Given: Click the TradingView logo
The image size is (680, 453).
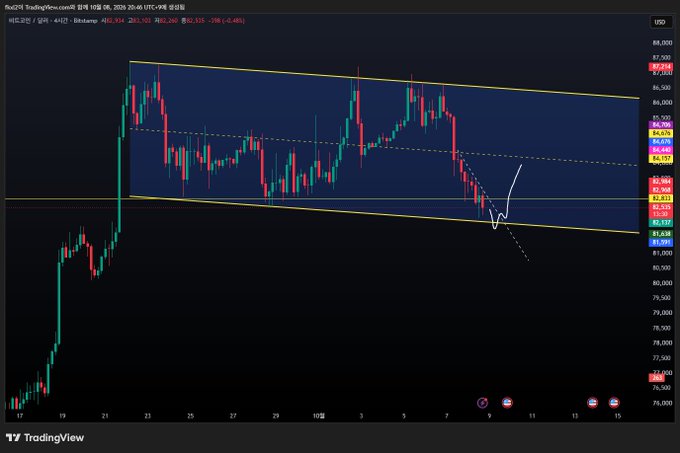Looking at the screenshot, I should tap(45, 437).
